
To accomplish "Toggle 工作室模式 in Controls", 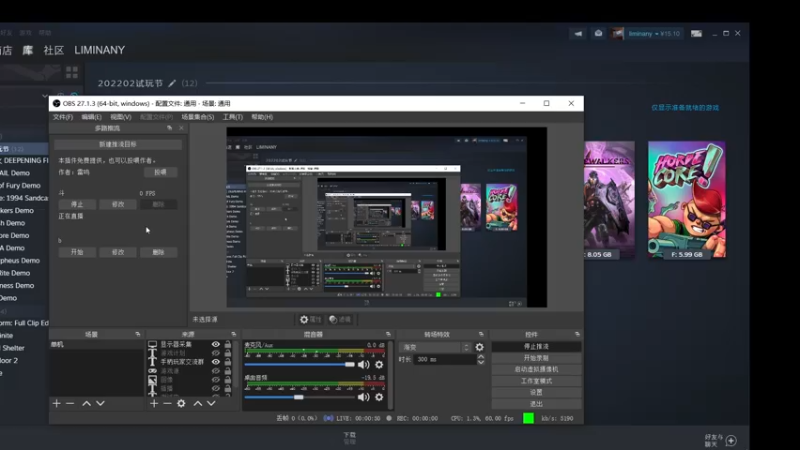I will (536, 381).
